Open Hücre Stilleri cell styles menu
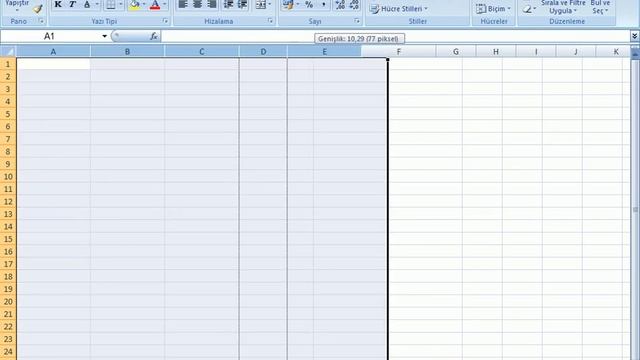640x360 pixels. point(398,9)
